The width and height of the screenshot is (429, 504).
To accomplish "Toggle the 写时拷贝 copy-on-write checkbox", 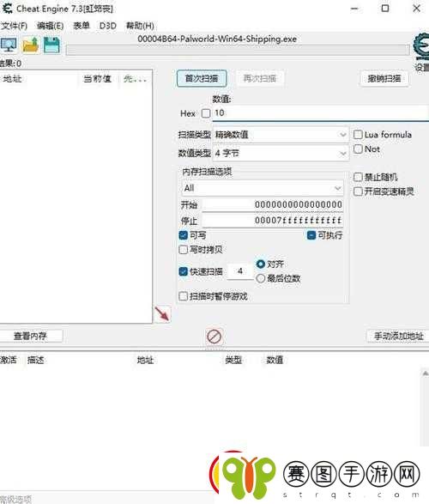I will click(183, 250).
